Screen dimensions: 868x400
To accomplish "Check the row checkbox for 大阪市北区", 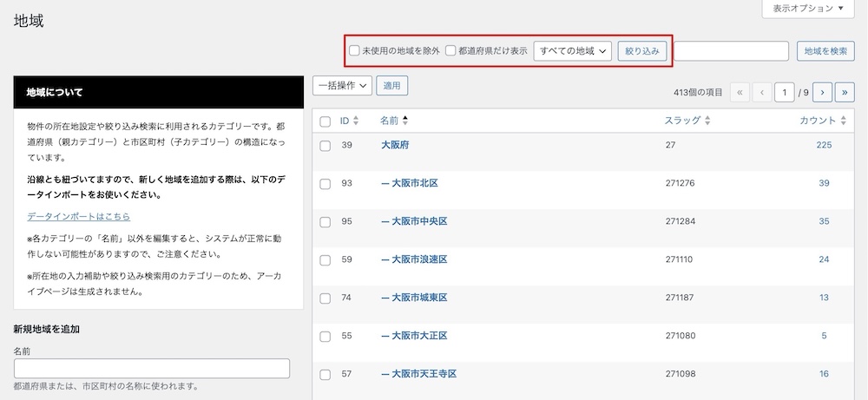I will coord(325,184).
